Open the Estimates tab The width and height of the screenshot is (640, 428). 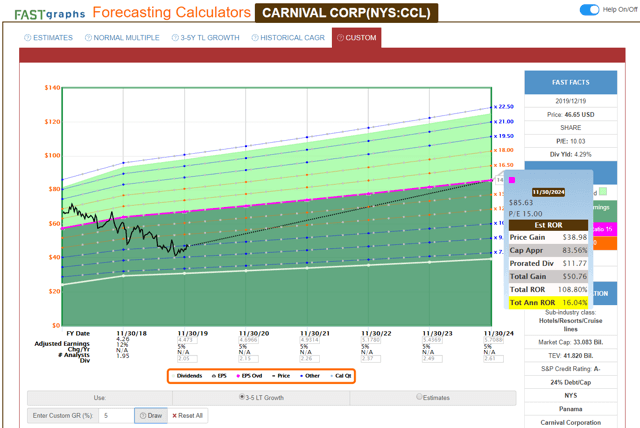(x=49, y=38)
